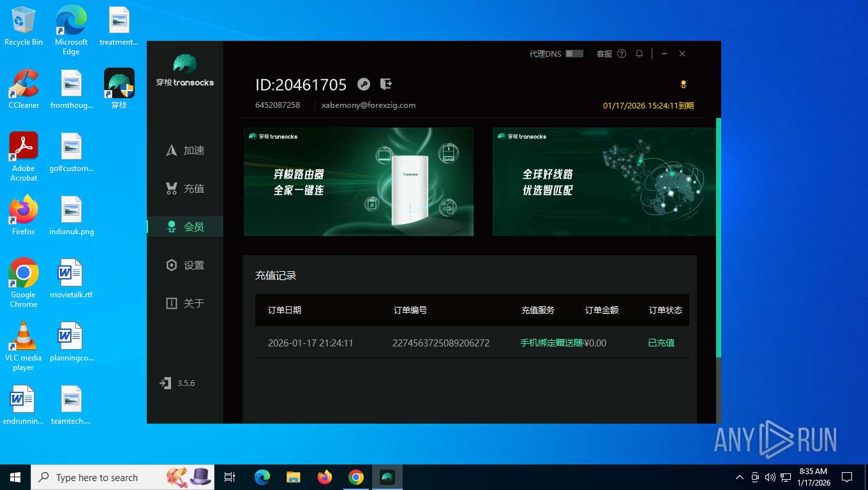Image resolution: width=868 pixels, height=490 pixels.
Task: Click the 订单编号 column header
Action: [x=410, y=310]
